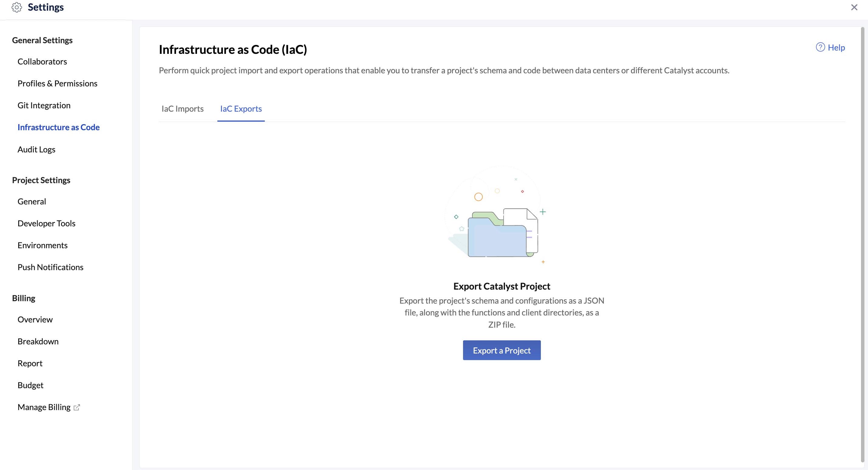868x470 pixels.
Task: View Billing Overview
Action: [35, 319]
